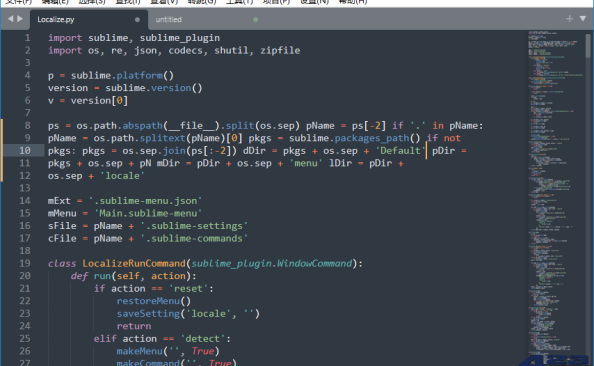Click the 'def' keyword on line 20
The image size is (594, 366).
click(x=79, y=276)
